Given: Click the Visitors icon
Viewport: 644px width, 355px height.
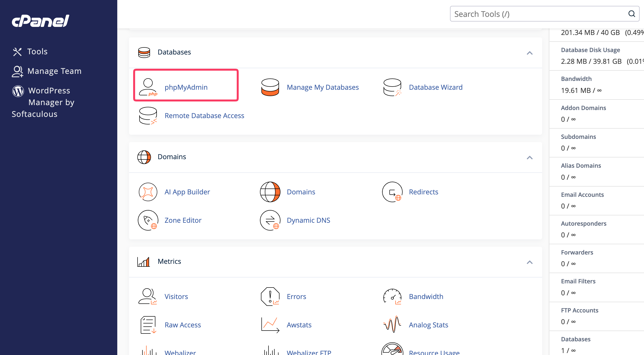Looking at the screenshot, I should tap(148, 297).
